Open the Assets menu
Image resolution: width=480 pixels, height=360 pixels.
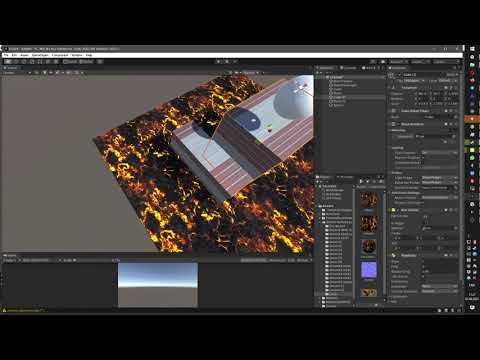click(24, 55)
